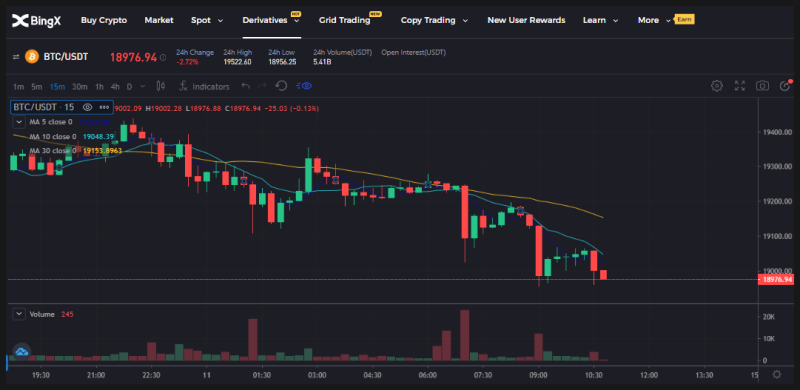Screen dimensions: 800x390
Task: Click the 18976.94 current price label on axis
Action: click(776, 280)
